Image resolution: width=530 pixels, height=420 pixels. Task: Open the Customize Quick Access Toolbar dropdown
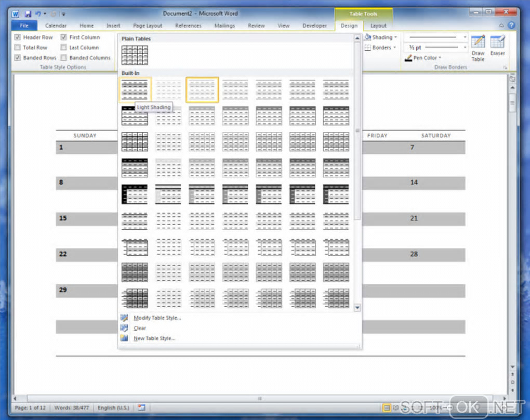(x=63, y=14)
